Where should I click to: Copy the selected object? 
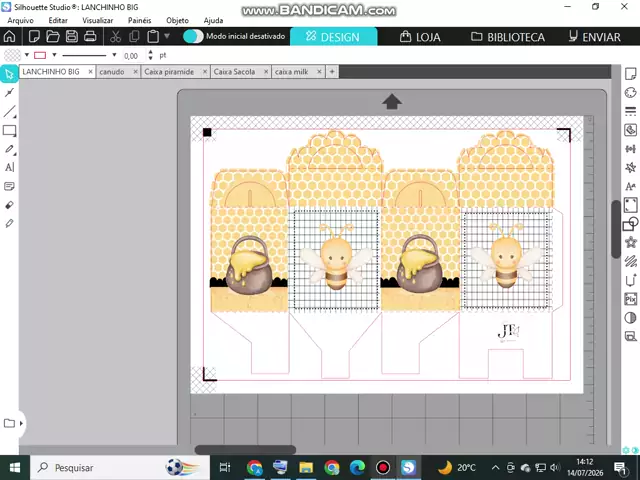click(x=134, y=36)
